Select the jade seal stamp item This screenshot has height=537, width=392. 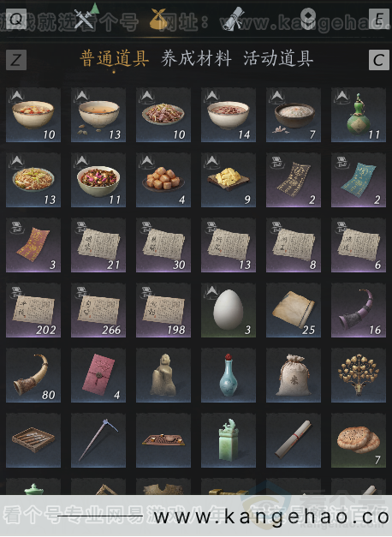229,440
